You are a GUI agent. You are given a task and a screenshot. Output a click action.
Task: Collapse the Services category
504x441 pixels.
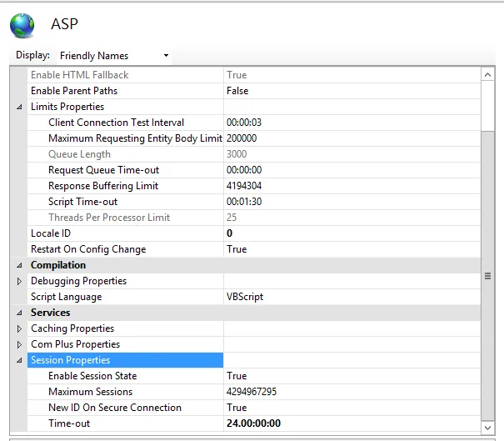[20, 313]
